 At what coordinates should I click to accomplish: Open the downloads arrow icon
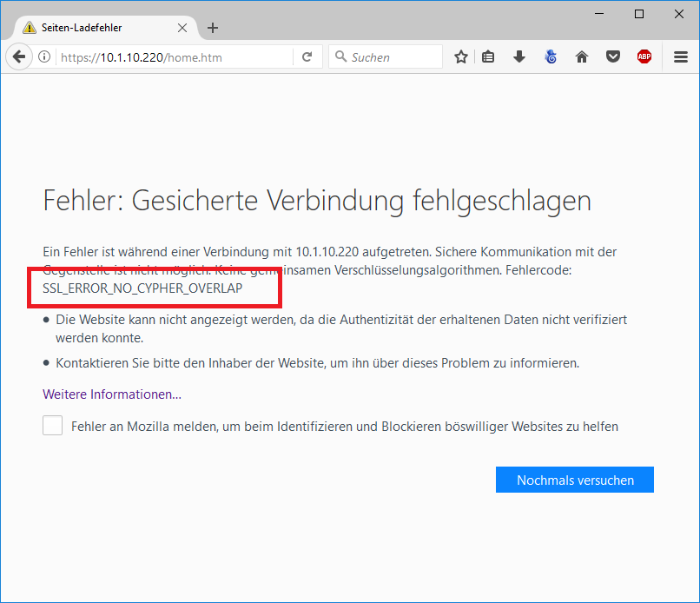(519, 57)
